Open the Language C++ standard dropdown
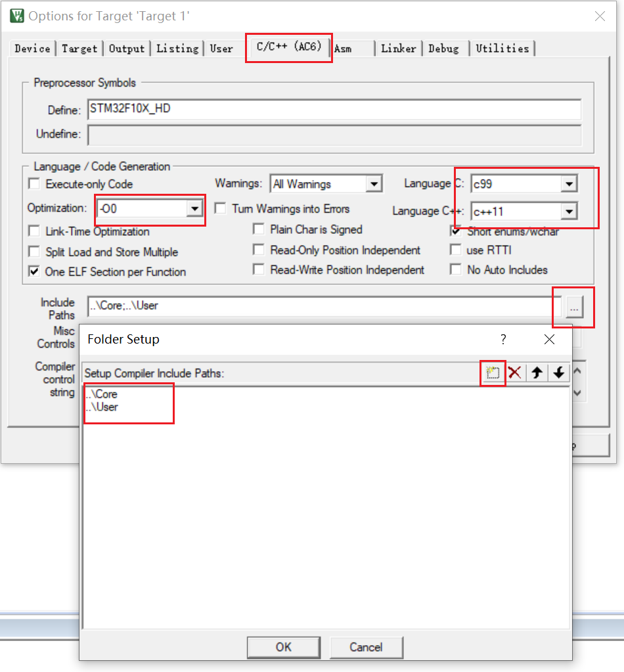624x672 pixels. pyautogui.click(x=569, y=212)
